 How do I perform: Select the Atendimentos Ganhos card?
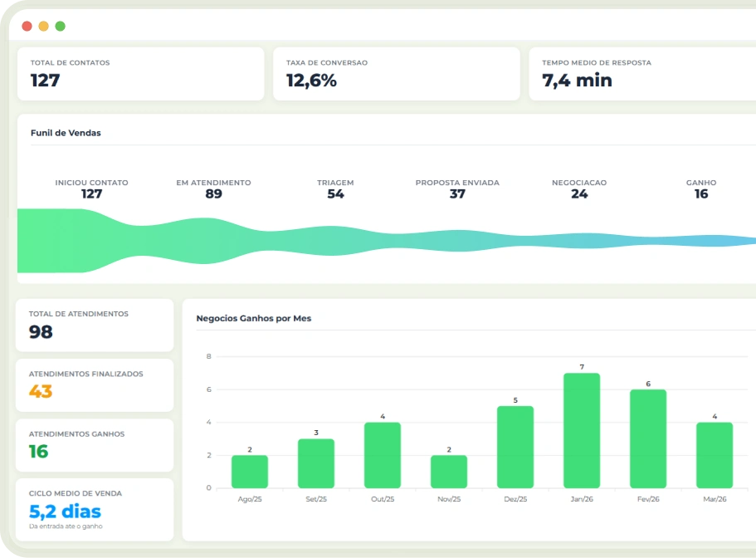95,445
